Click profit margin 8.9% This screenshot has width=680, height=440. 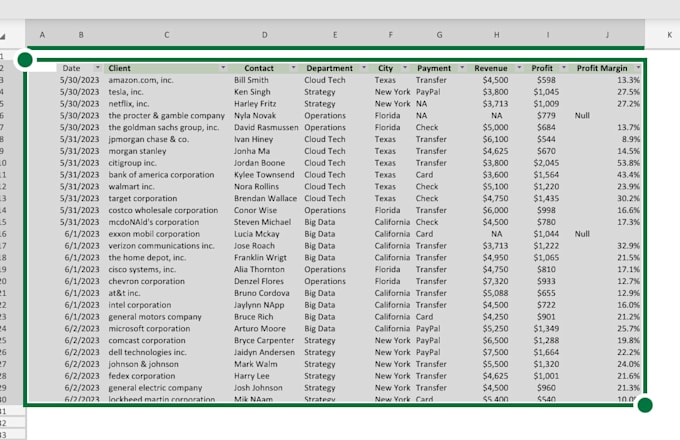631,139
